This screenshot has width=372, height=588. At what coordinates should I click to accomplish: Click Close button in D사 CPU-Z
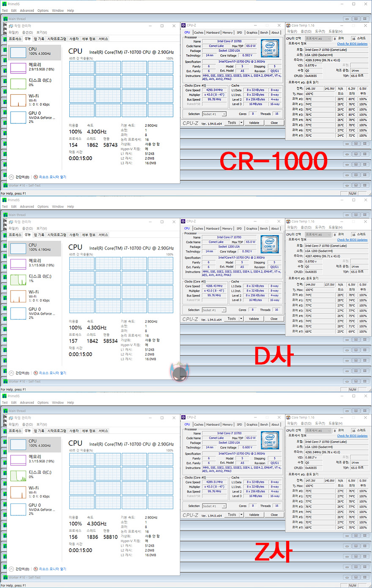coord(274,318)
